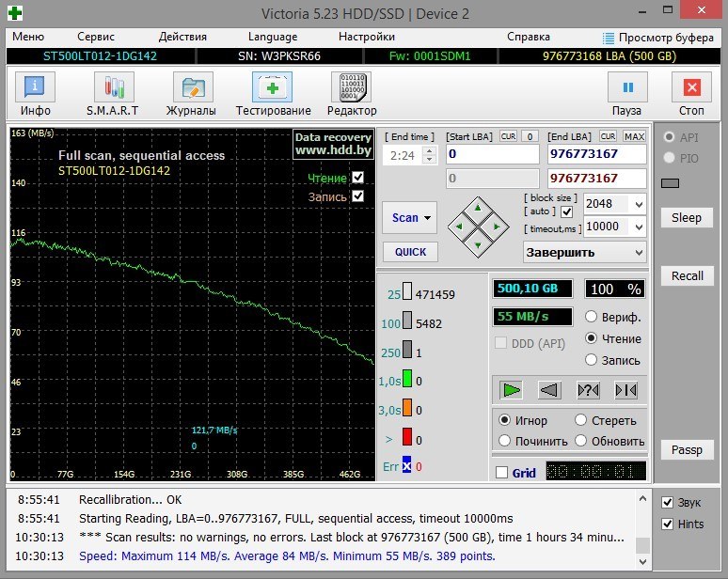Click the green 1,0s block color swatch

[x=407, y=380]
